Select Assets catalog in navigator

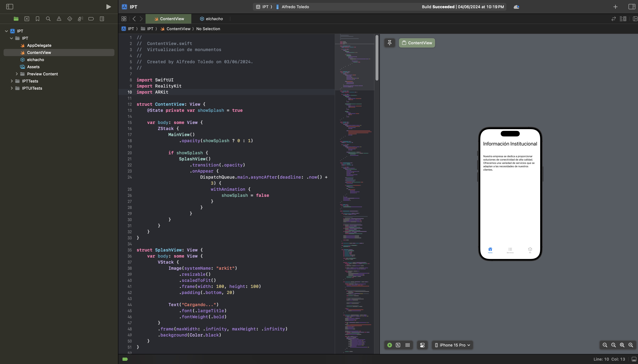(x=33, y=67)
